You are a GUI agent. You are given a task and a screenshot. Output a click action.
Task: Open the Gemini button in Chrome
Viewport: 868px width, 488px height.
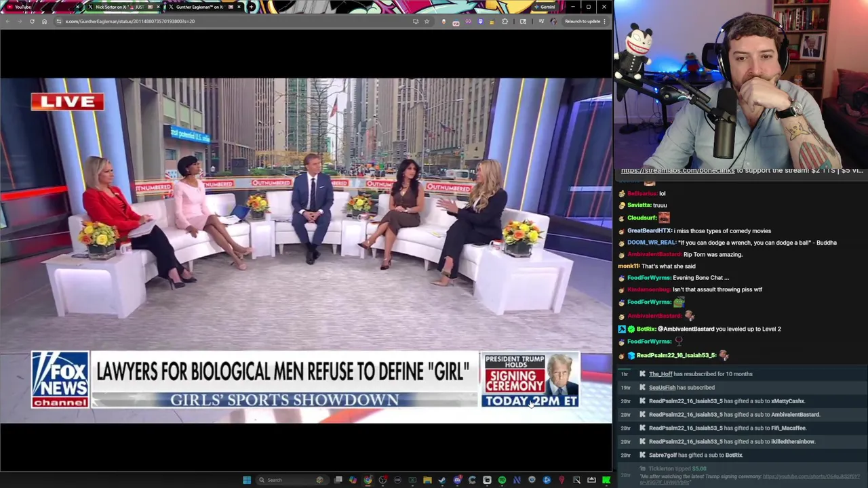pyautogui.click(x=545, y=7)
